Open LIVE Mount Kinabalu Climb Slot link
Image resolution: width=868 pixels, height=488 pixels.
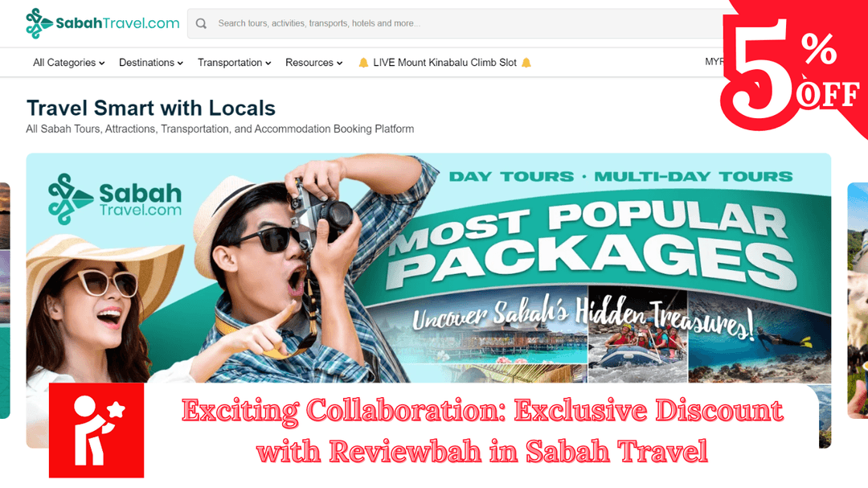pos(444,63)
